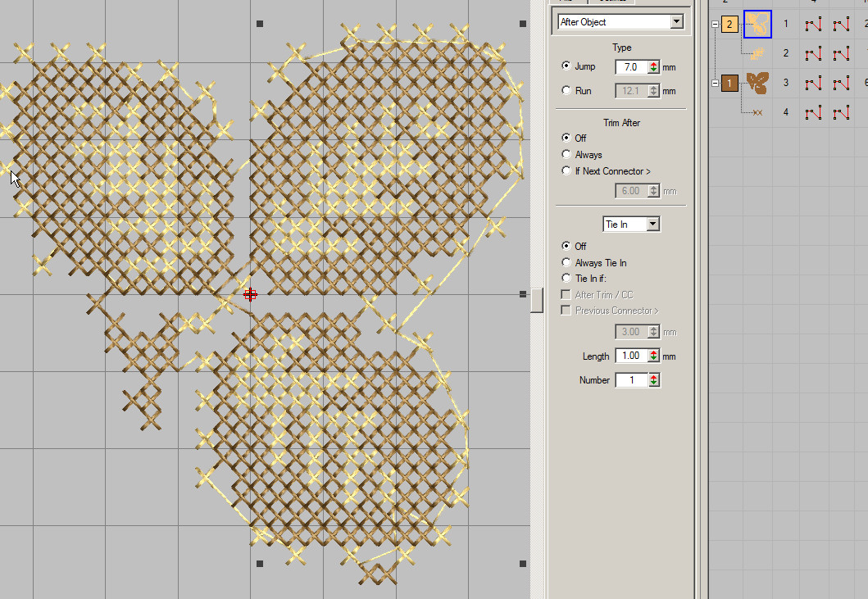Collapse color group 1 in the list
868x599 pixels.
click(715, 83)
